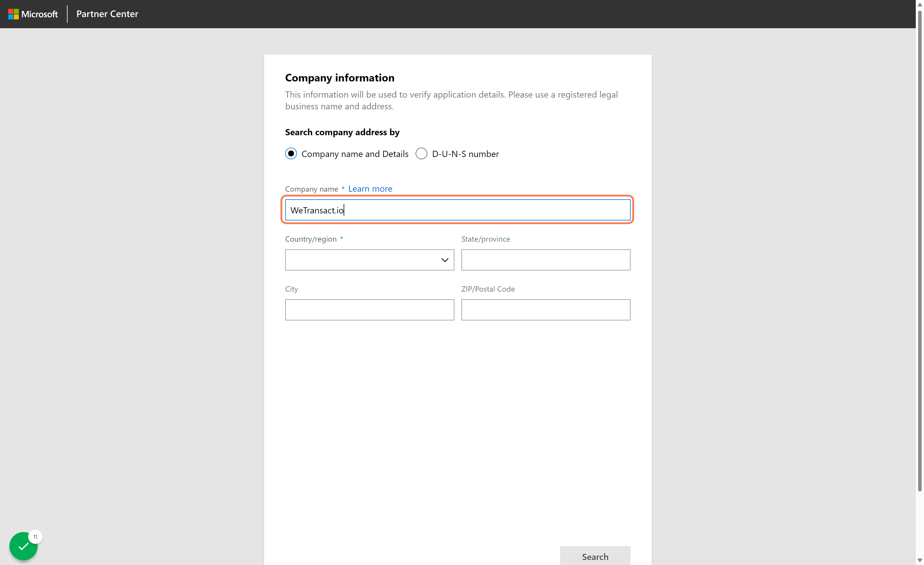This screenshot has height=565, width=924.
Task: Click into the Company name field
Action: pos(458,210)
